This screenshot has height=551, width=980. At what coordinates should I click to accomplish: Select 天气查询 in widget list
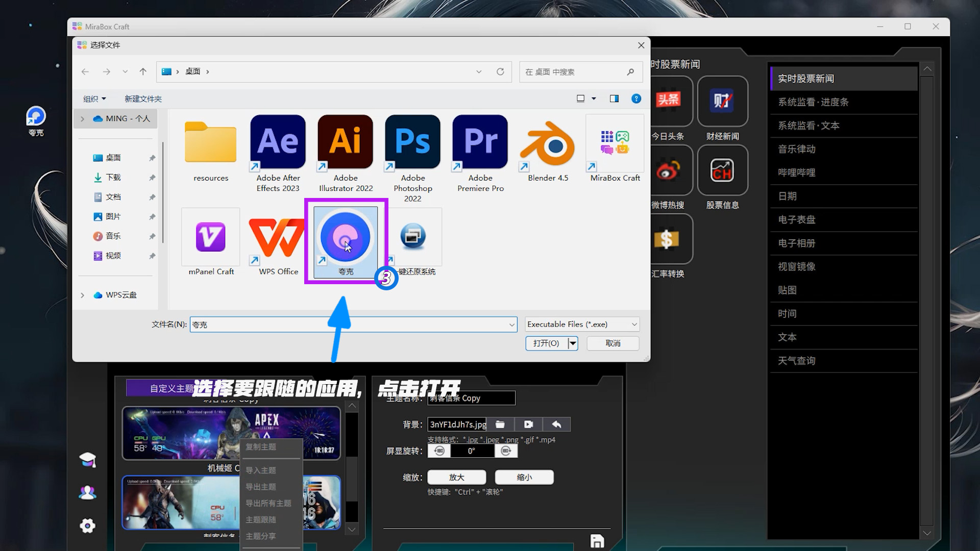(844, 361)
